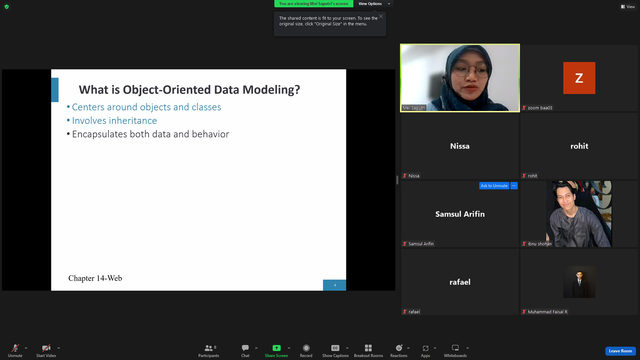Image resolution: width=640 pixels, height=360 pixels.
Task: Click Show Captions icon
Action: pos(335,348)
